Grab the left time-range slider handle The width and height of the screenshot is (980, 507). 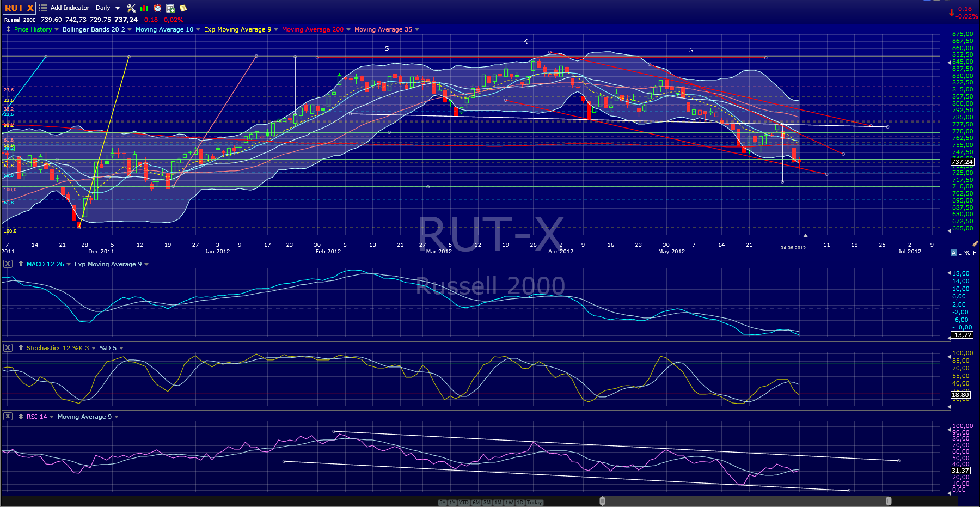[602, 501]
